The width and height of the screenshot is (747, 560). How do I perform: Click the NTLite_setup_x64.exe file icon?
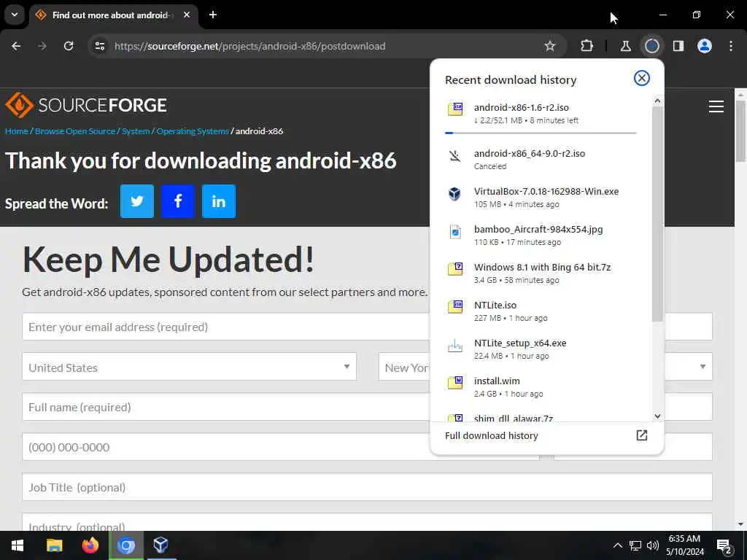click(x=455, y=346)
